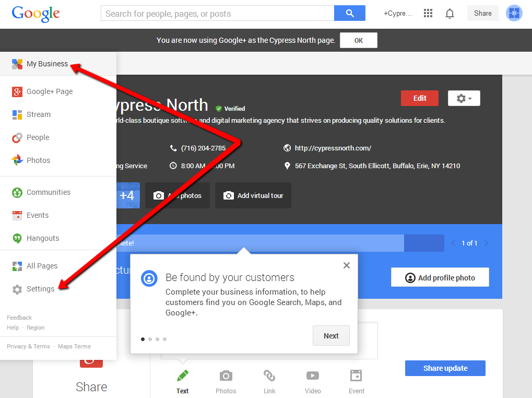
Task: Click the Verified badge
Action: (x=230, y=109)
